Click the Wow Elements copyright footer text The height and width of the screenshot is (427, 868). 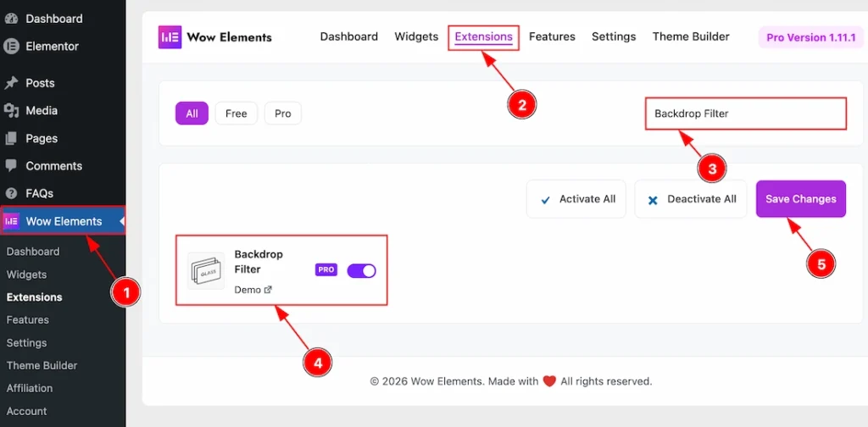coord(510,381)
